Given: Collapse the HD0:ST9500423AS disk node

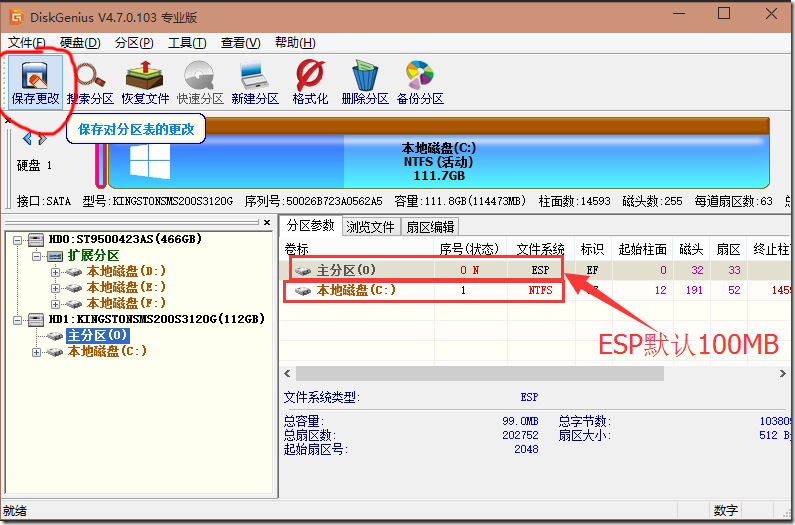Looking at the screenshot, I should (18, 240).
